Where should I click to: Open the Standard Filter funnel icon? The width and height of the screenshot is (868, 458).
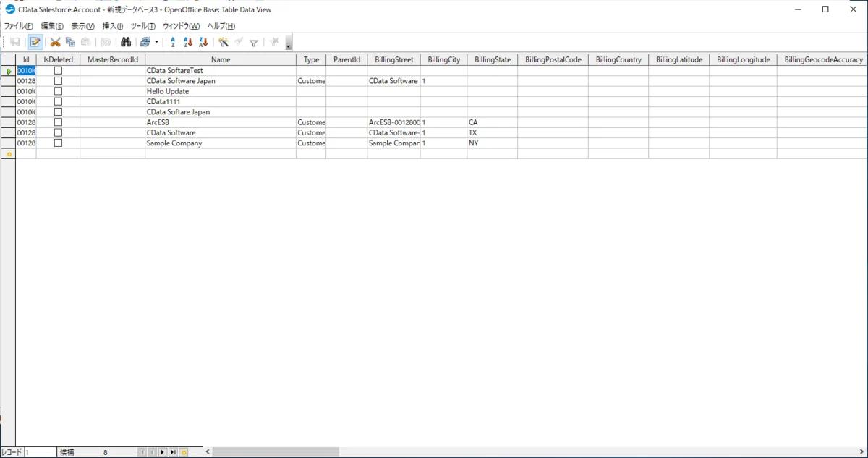254,43
